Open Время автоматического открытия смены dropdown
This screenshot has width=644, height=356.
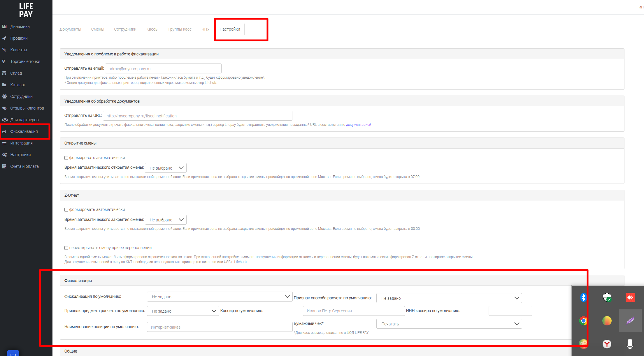(x=166, y=168)
